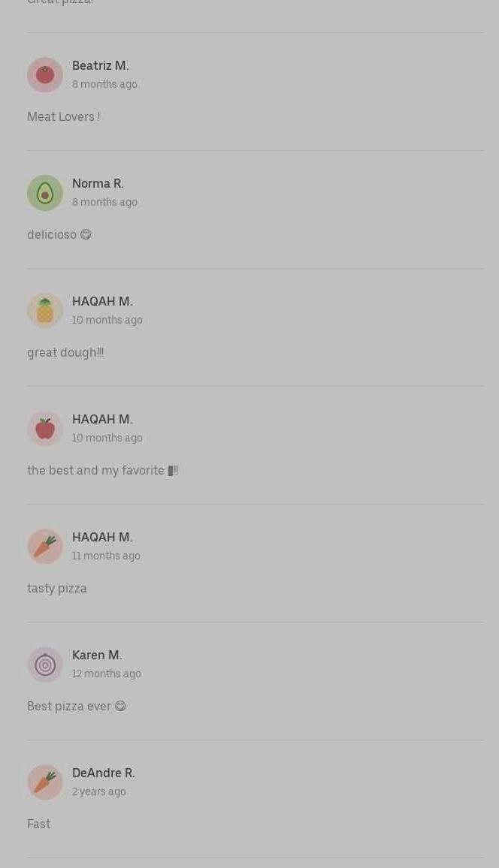Image resolution: width=499 pixels, height=868 pixels.
Task: Click DeAndre R.'s carrot avatar icon
Action: [45, 782]
